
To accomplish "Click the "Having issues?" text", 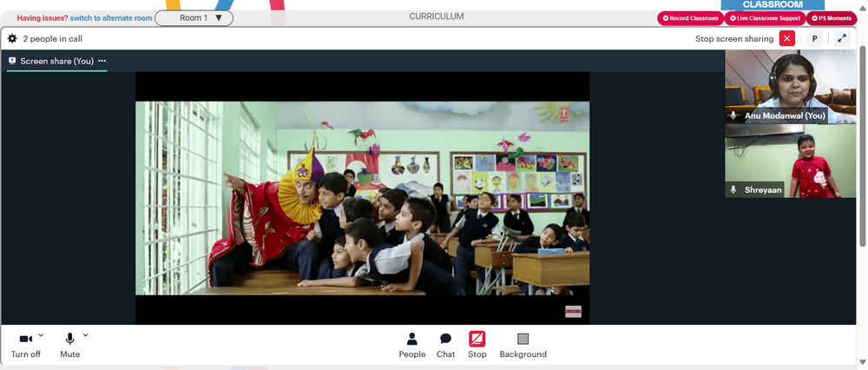I will click(42, 18).
